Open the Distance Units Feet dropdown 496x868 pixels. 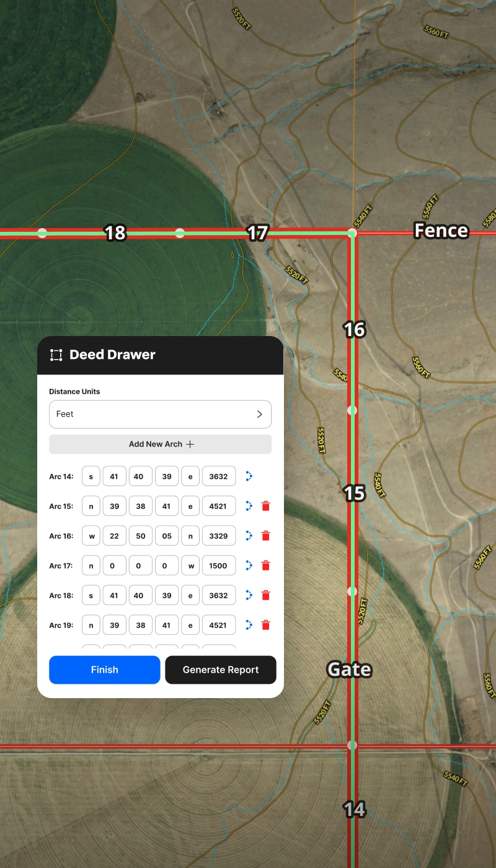pos(160,414)
